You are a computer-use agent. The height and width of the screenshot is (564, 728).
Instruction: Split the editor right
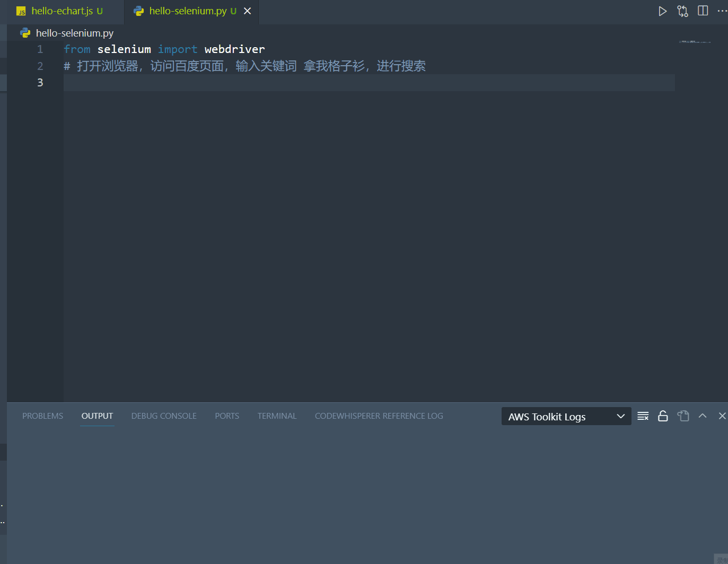point(703,11)
